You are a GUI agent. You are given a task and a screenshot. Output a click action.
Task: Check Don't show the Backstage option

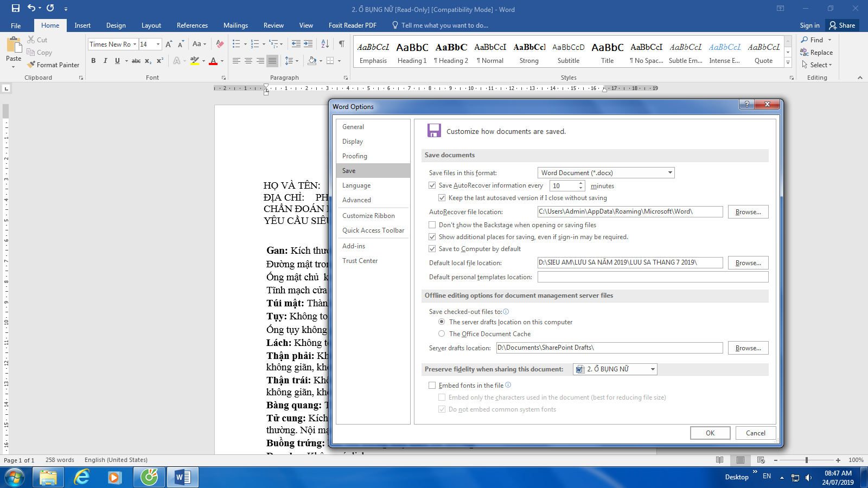click(432, 225)
